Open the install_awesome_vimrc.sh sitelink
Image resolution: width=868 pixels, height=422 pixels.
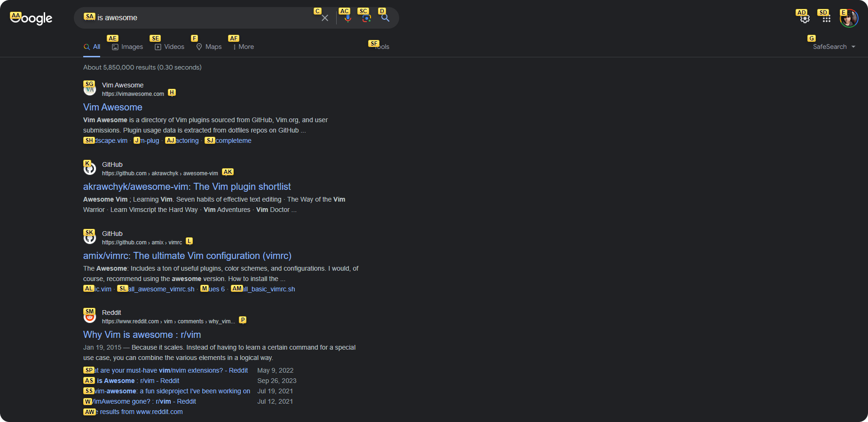pos(156,289)
